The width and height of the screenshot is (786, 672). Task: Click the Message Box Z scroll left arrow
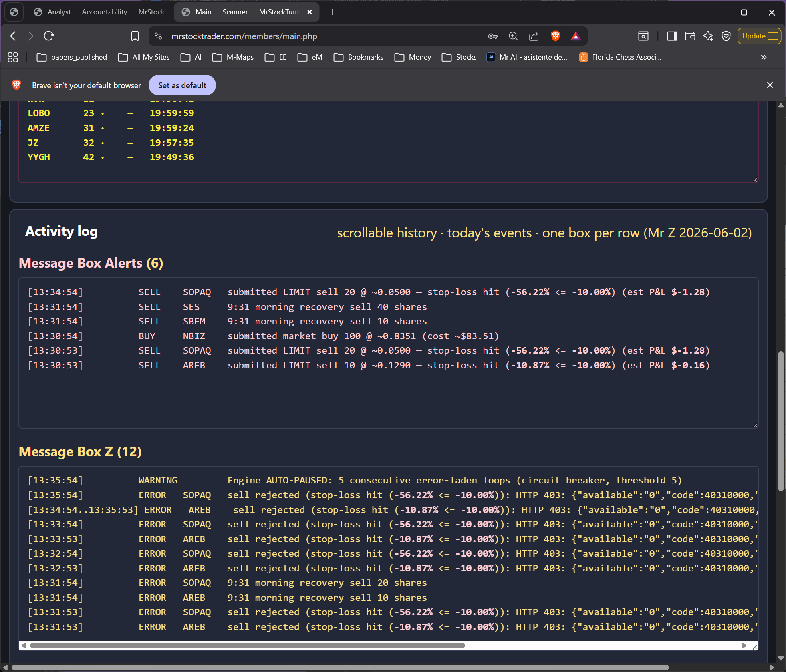(24, 646)
